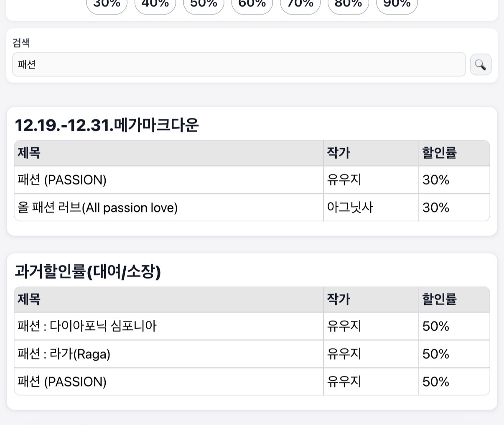This screenshot has width=504, height=425.
Task: Click 제목 header in 과거할인률 table
Action: [29, 300]
